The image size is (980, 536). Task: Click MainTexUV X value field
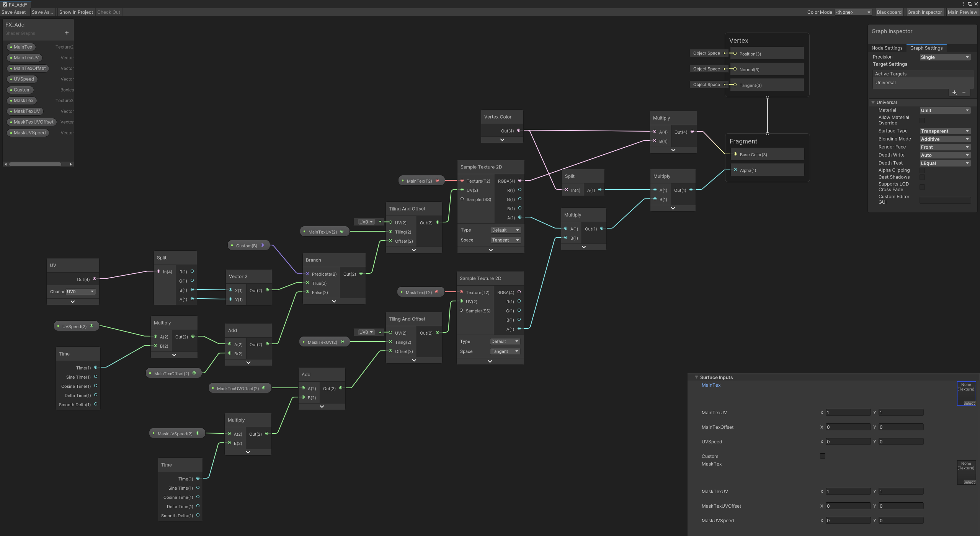848,413
